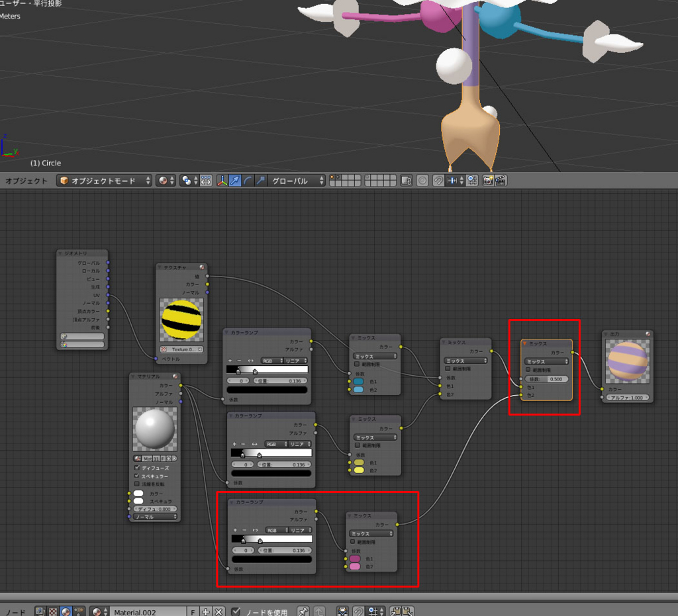Open the ノード menu
Viewport: 678px width, 616px height.
point(16,612)
